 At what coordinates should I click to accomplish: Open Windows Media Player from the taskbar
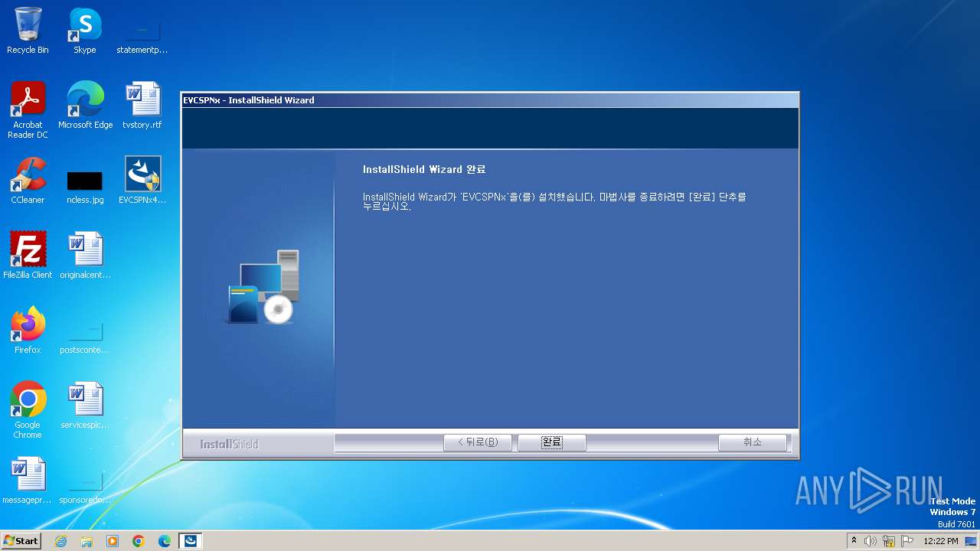tap(113, 541)
